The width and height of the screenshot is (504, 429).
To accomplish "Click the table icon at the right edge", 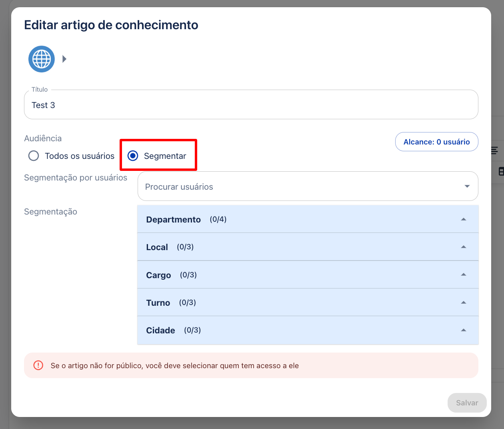I will [500, 171].
